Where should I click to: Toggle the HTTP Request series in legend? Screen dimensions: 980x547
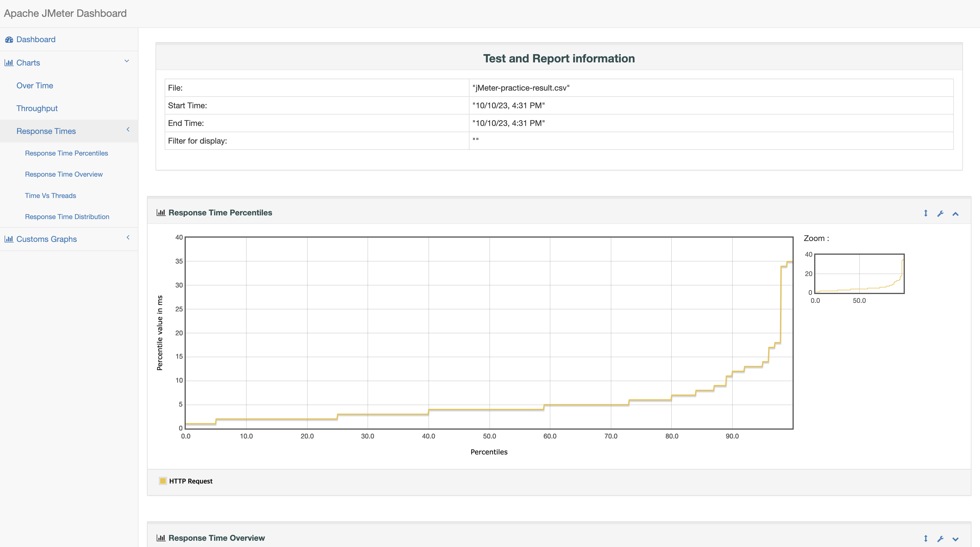191,481
